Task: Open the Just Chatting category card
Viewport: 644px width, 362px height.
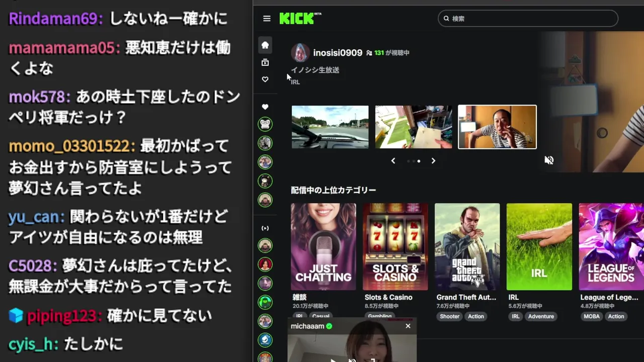Action: (324, 247)
